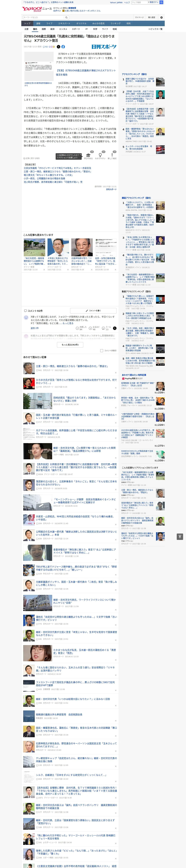
Task: Click もっと見る(92件) button
Action: pos(70,345)
